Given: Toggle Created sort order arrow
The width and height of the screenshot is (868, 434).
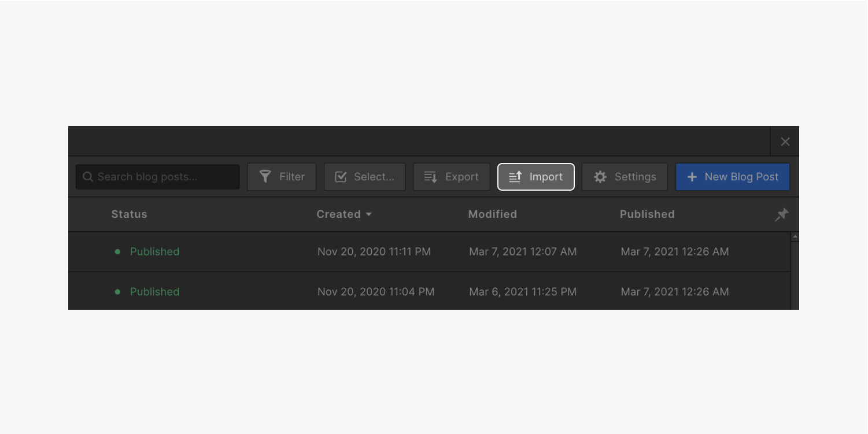Looking at the screenshot, I should (x=368, y=214).
